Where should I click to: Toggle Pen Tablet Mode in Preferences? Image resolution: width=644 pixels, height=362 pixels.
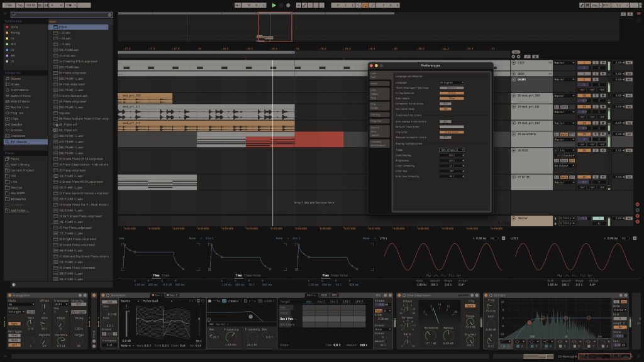445,108
